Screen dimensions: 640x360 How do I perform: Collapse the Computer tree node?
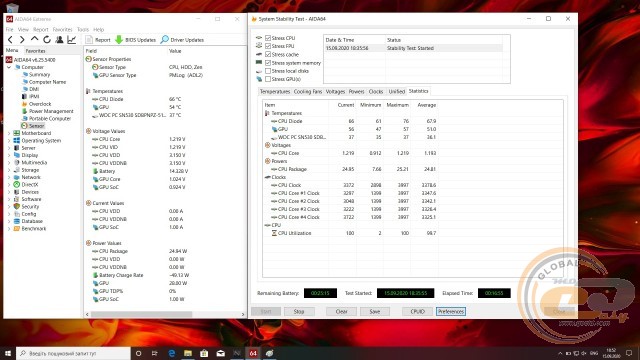(x=9, y=67)
